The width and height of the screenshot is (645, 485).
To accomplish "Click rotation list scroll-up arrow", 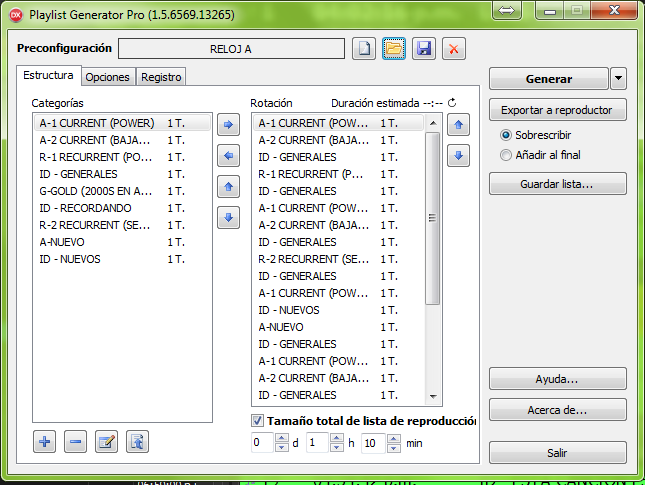I will click(x=433, y=123).
